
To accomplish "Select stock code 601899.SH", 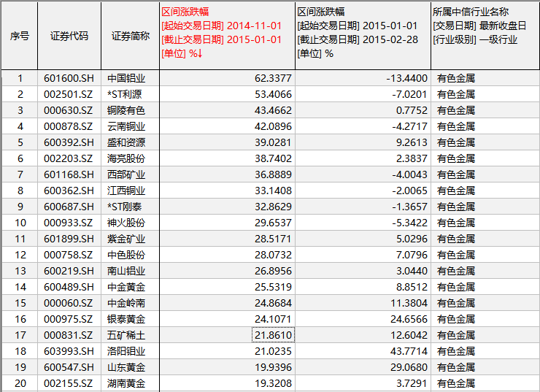I will [x=69, y=239].
